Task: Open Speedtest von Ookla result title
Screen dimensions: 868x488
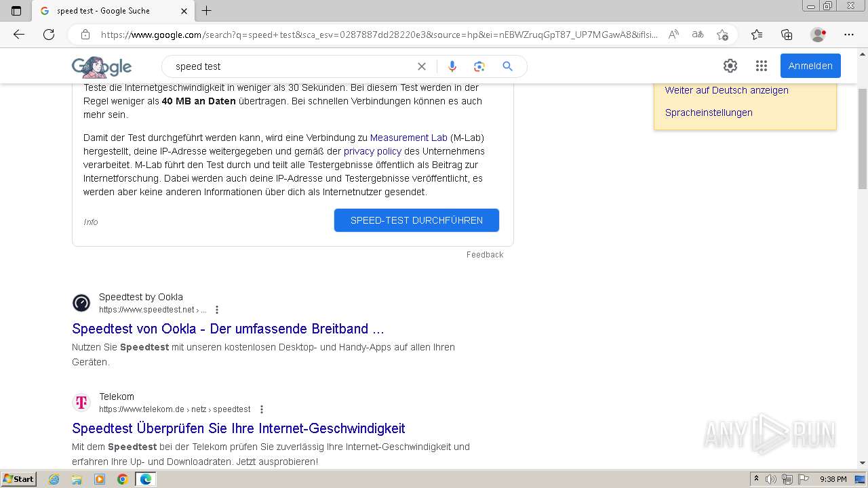Action: pos(228,329)
